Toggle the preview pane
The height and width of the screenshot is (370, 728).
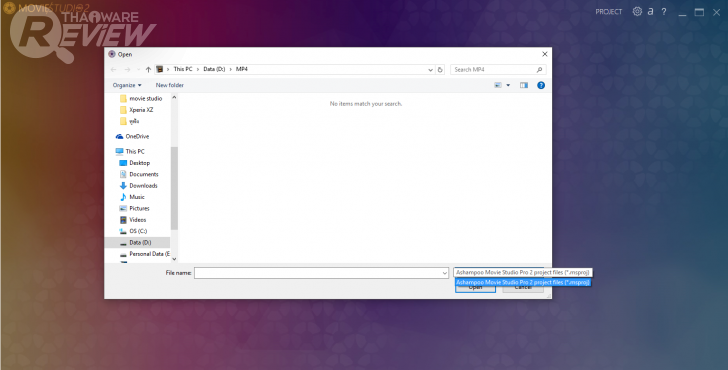coord(524,85)
